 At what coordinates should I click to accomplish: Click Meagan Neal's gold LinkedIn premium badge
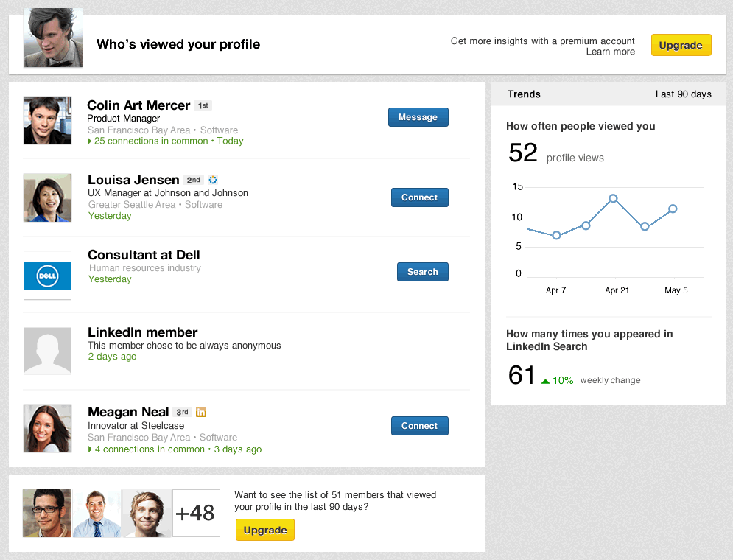(200, 411)
